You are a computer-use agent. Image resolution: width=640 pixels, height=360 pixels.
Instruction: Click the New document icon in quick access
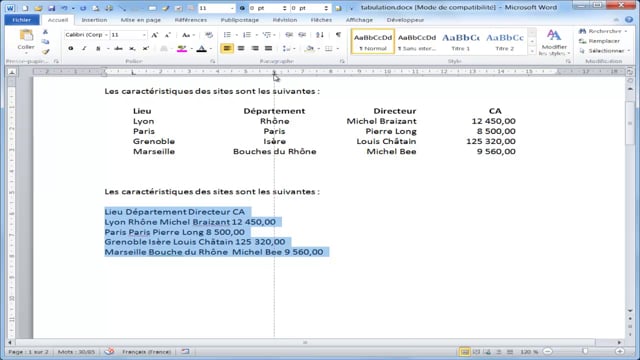coord(25,8)
